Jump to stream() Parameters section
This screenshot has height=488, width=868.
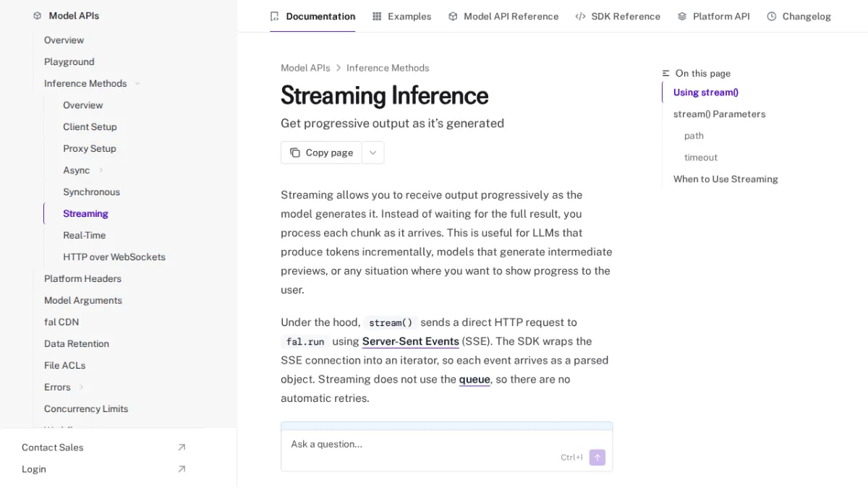click(719, 114)
